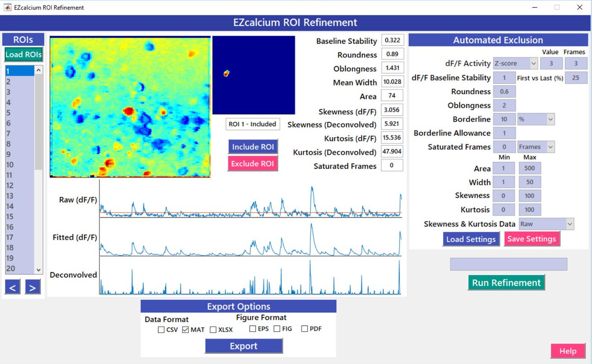Click Oblongness threshold field in Automated Exclusion
This screenshot has height=364, width=592.
click(505, 105)
